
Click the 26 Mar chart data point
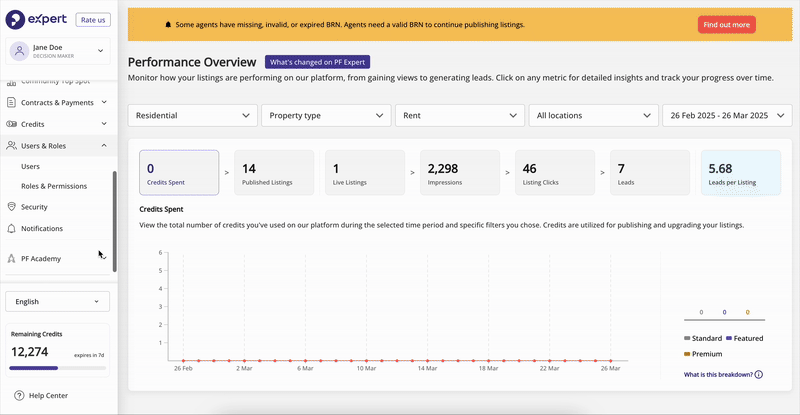tap(611, 360)
